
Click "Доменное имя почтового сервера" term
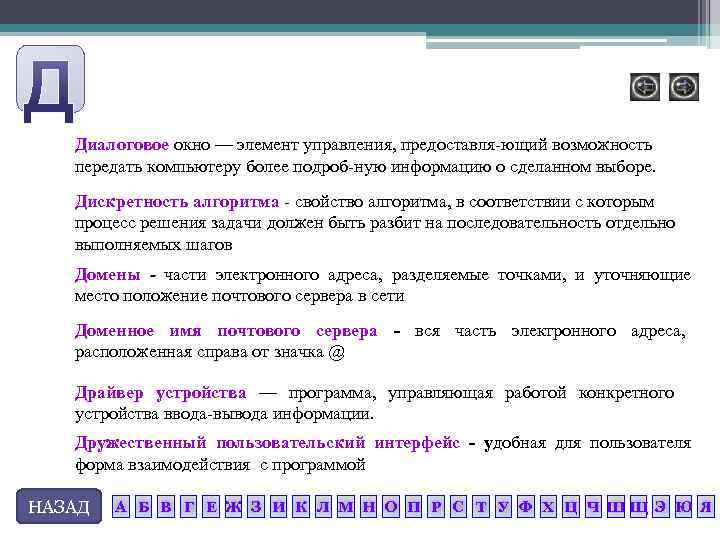tap(226, 331)
